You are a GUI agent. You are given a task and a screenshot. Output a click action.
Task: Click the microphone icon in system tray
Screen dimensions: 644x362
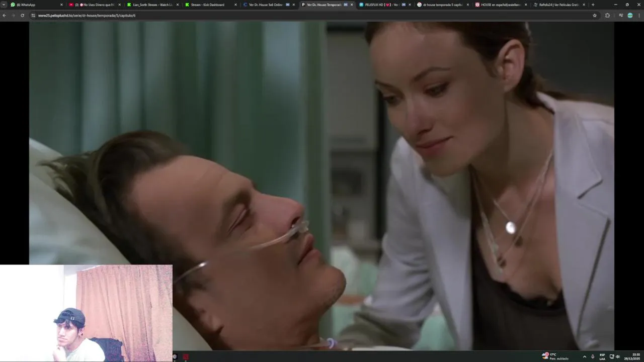point(593,356)
